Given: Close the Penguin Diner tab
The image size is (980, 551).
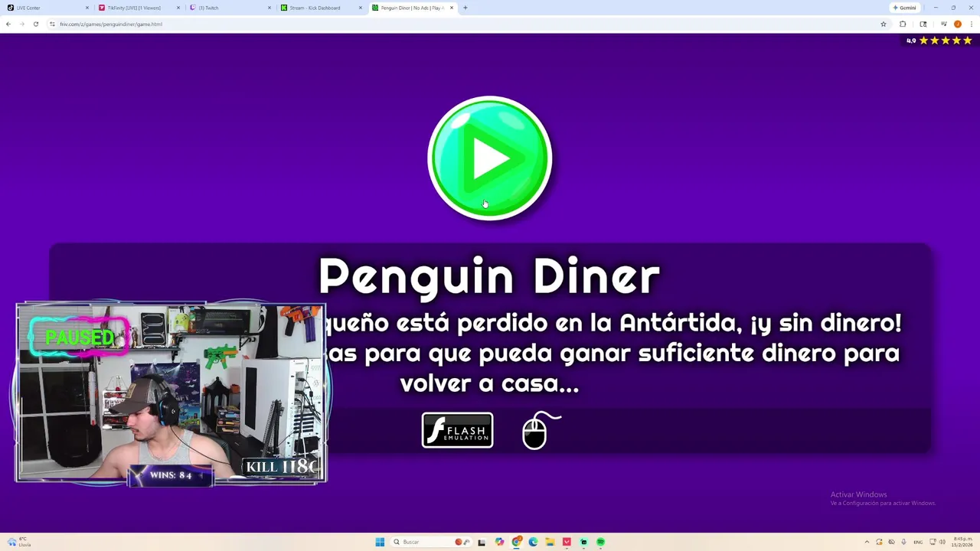Looking at the screenshot, I should 452,8.
